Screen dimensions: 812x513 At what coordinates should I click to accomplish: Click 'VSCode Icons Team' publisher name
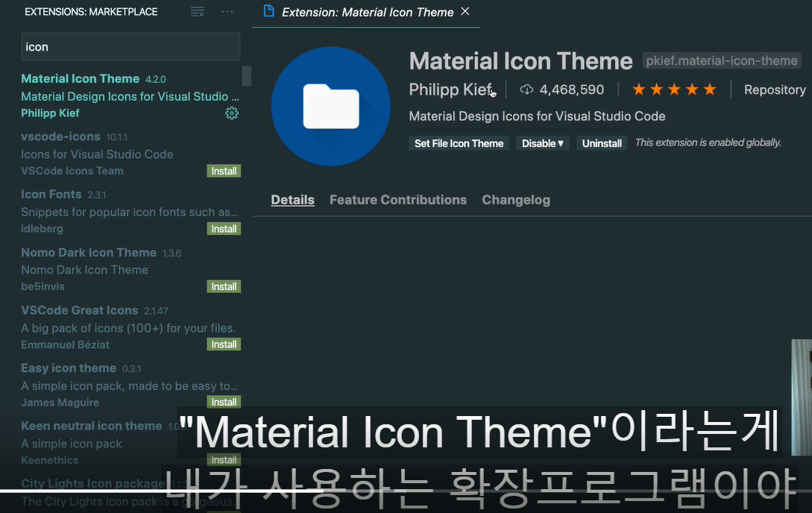pyautogui.click(x=72, y=171)
